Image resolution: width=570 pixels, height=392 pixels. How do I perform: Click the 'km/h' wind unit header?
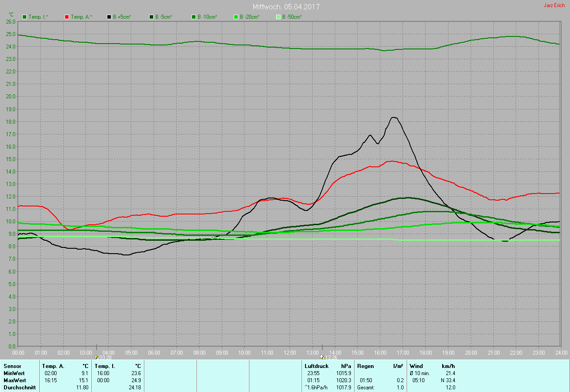[448, 366]
